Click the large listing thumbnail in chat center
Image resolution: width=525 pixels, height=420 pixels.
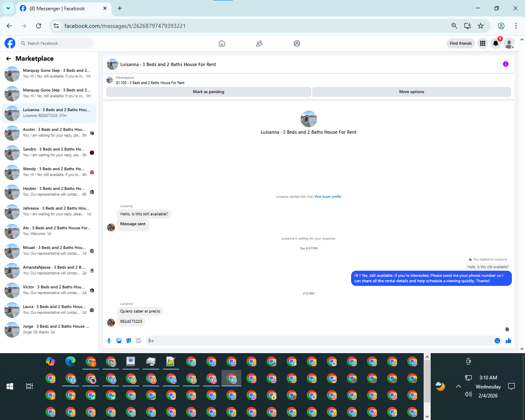(309, 119)
